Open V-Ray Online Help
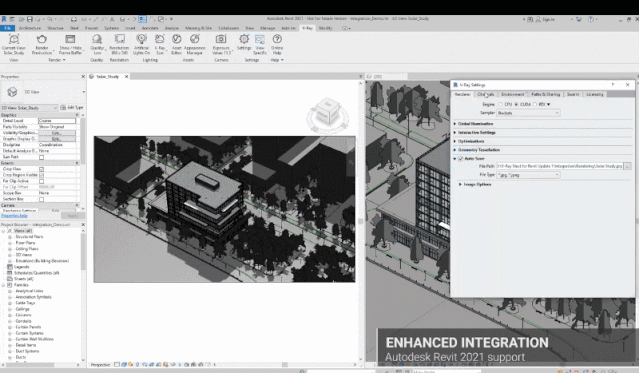Viewport: 639px width, 373px height. [x=277, y=39]
